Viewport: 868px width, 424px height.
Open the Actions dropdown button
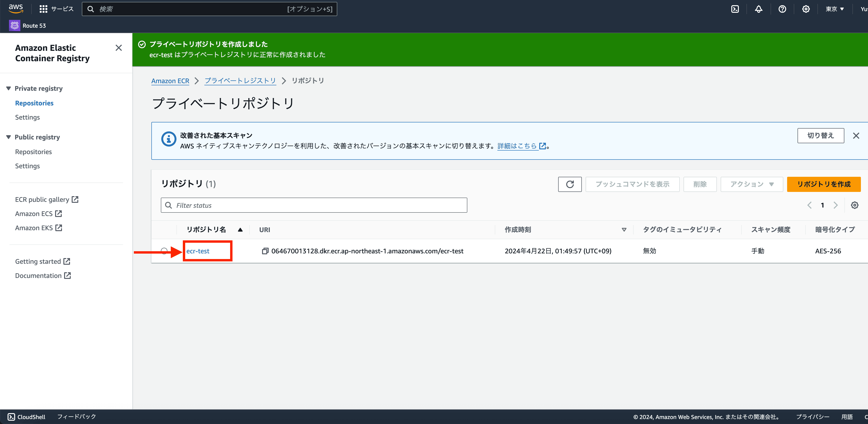[751, 184]
